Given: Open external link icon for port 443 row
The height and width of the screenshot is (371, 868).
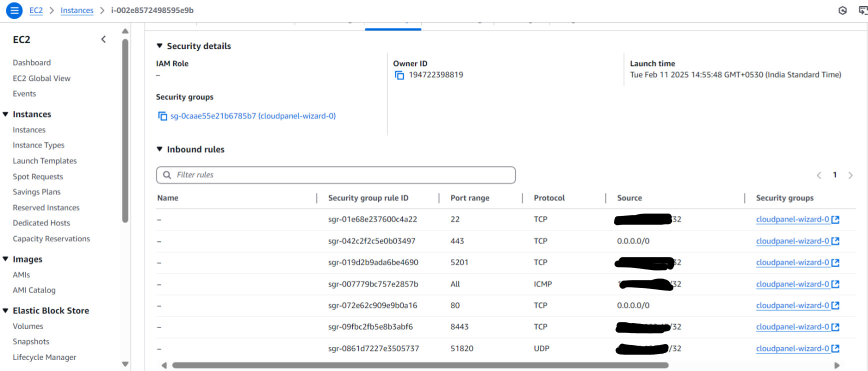Looking at the screenshot, I should click(835, 241).
